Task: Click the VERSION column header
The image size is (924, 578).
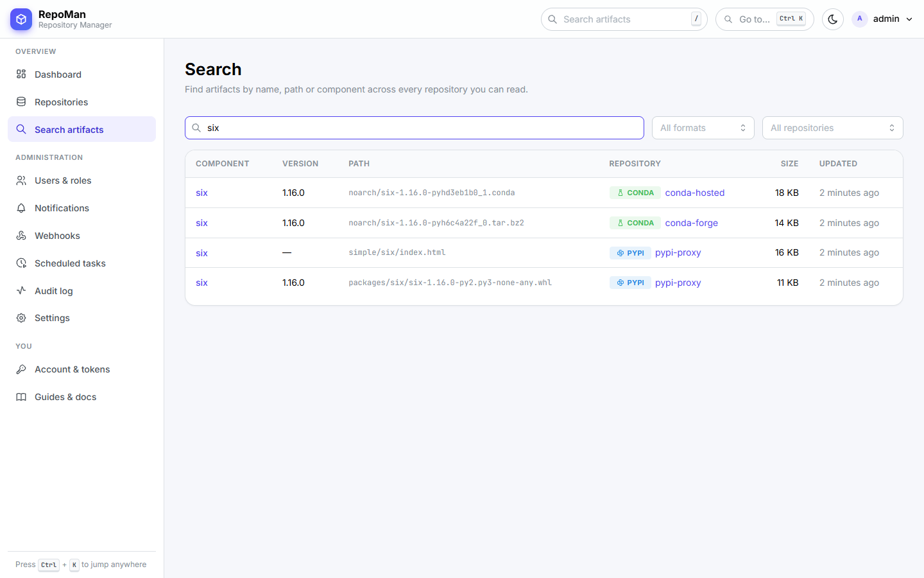Action: coord(300,164)
